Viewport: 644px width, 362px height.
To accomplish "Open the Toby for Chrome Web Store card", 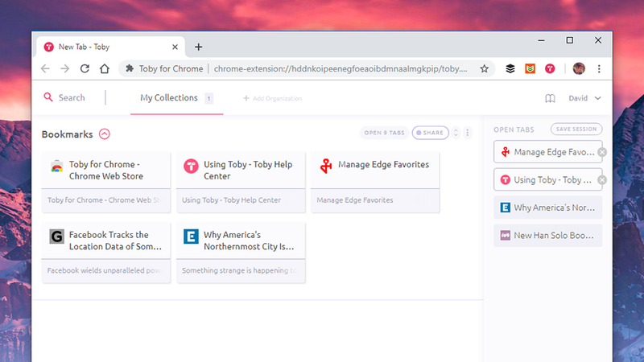I will coord(106,183).
